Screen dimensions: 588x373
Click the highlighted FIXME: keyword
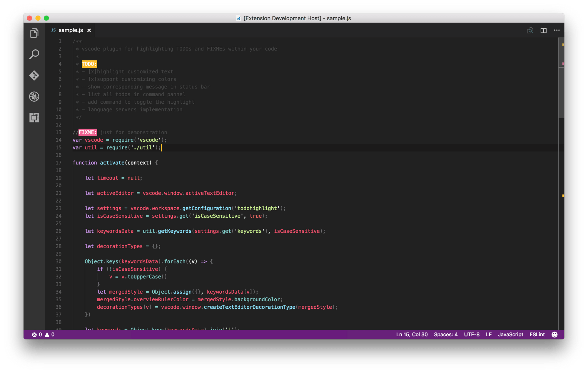tap(88, 132)
